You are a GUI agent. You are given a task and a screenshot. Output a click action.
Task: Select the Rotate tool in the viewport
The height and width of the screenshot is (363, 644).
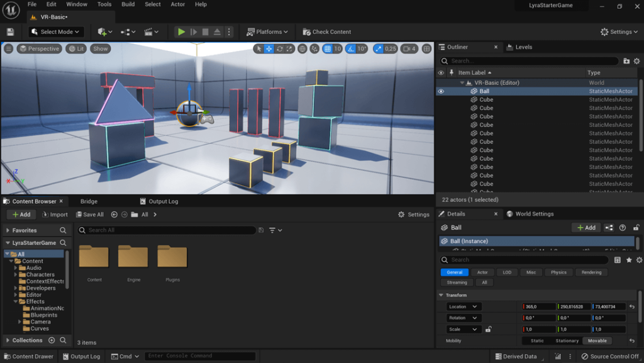coord(279,48)
